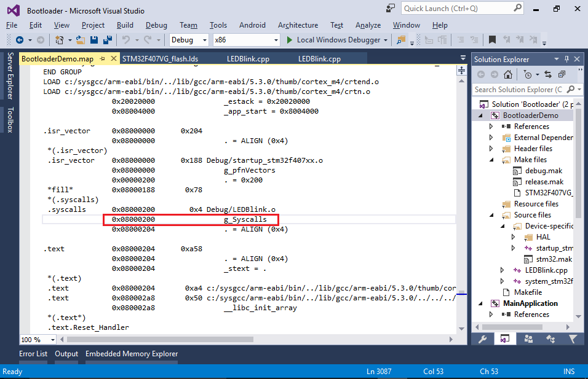Open the Server Explorer side tab

[10, 76]
